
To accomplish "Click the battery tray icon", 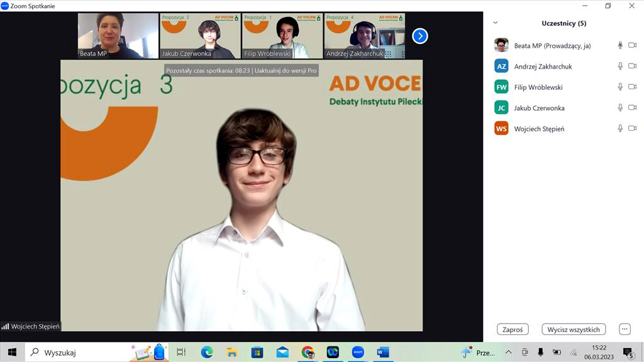I will [557, 352].
